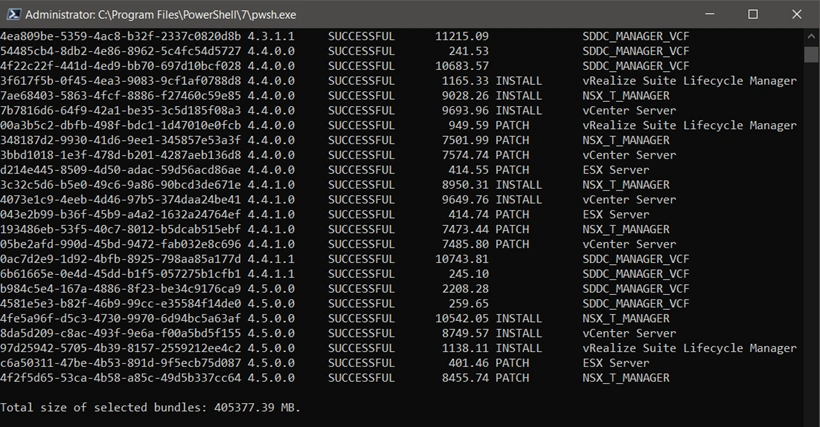Image resolution: width=820 pixels, height=427 pixels.
Task: Click bundle ID 97d25942-5705-4b39-8157-2559212ee4c2
Action: (121, 348)
